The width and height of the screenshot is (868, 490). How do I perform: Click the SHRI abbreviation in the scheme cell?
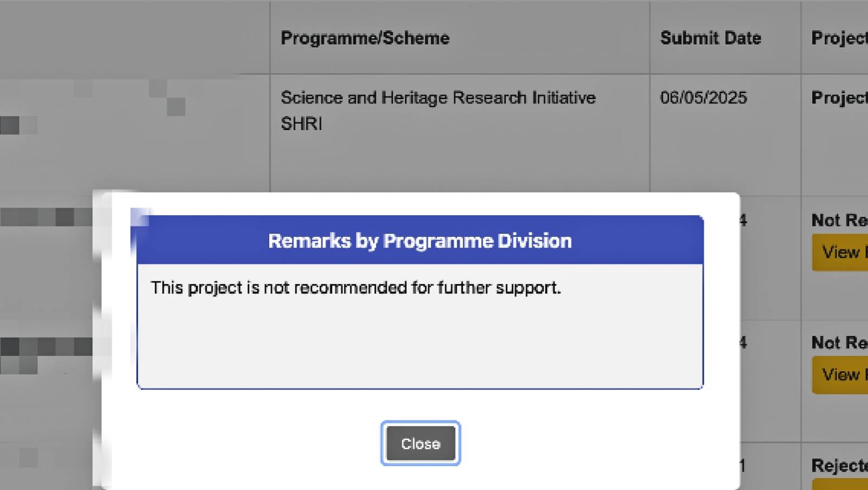(302, 124)
